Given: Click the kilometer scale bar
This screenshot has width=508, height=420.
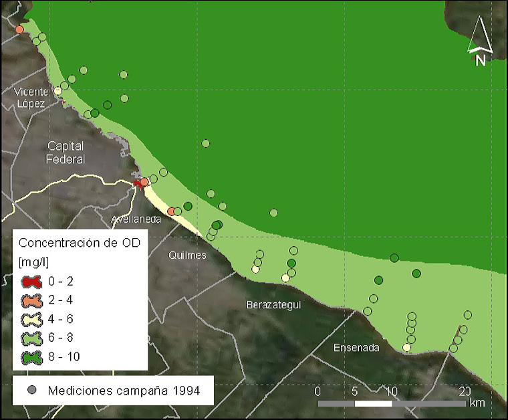Looking at the screenshot, I should tap(391, 403).
